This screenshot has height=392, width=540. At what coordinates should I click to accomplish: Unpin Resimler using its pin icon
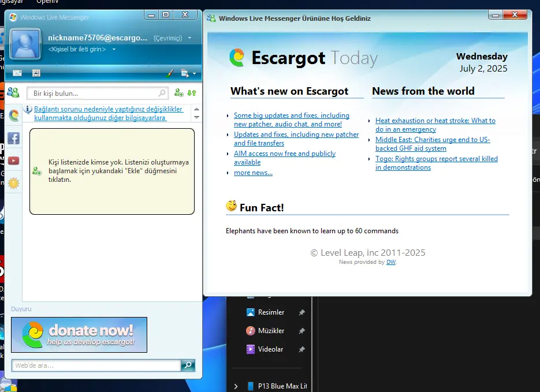tap(301, 312)
